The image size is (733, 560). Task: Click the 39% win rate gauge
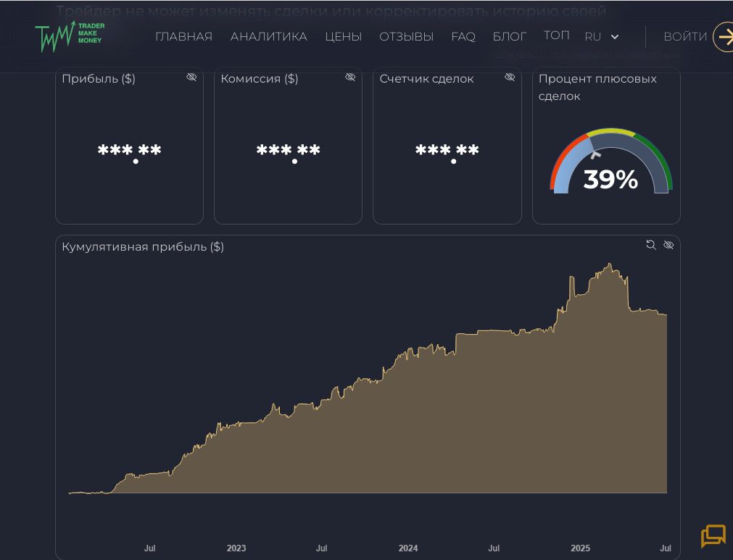[x=610, y=161]
